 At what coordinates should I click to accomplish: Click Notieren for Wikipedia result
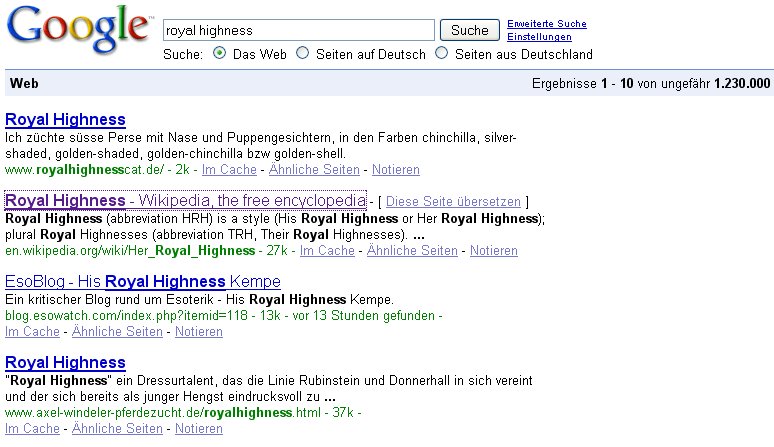coord(494,251)
